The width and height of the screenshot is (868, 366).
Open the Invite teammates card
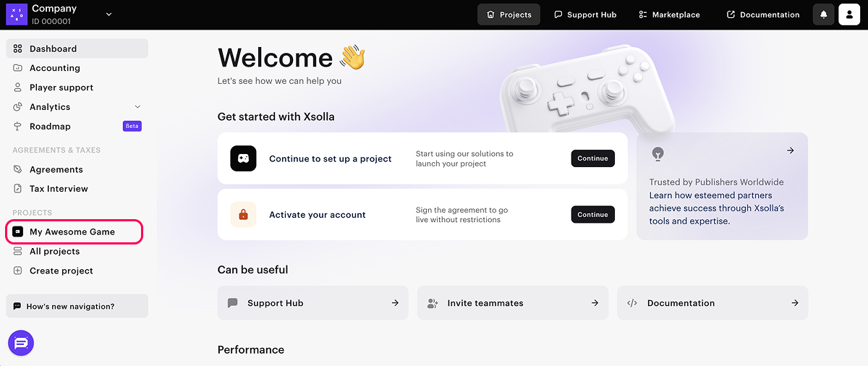point(513,303)
